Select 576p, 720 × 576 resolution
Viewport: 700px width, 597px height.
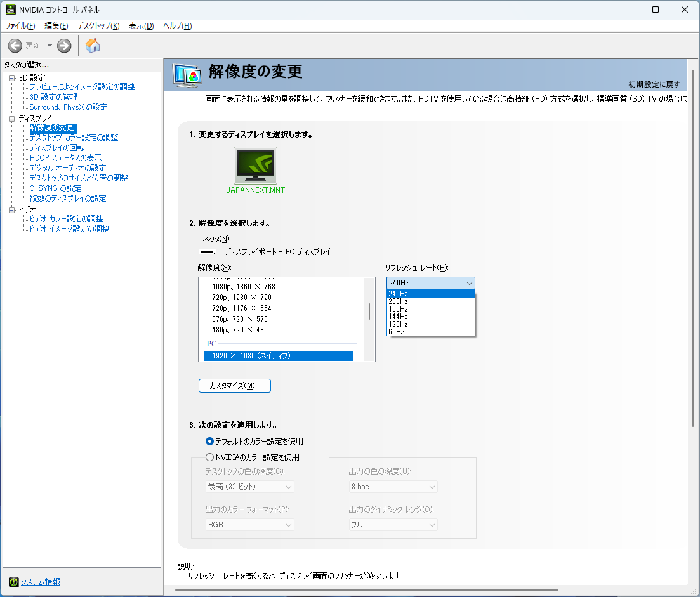(240, 319)
